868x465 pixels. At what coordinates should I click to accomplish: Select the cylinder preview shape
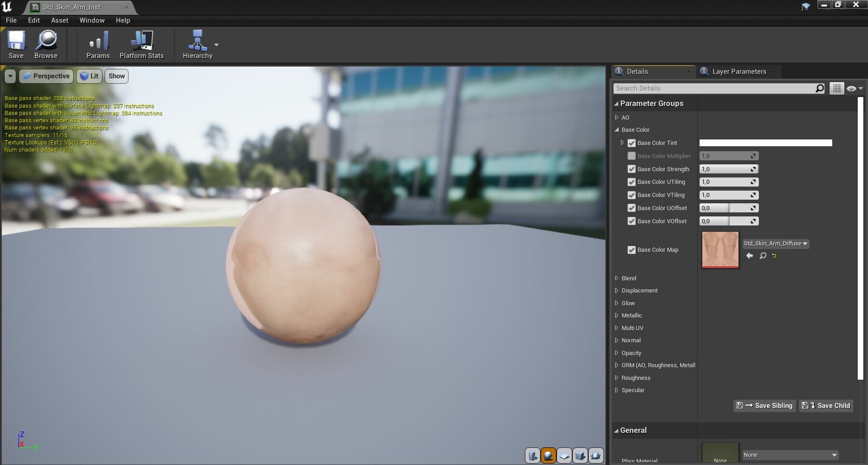533,455
